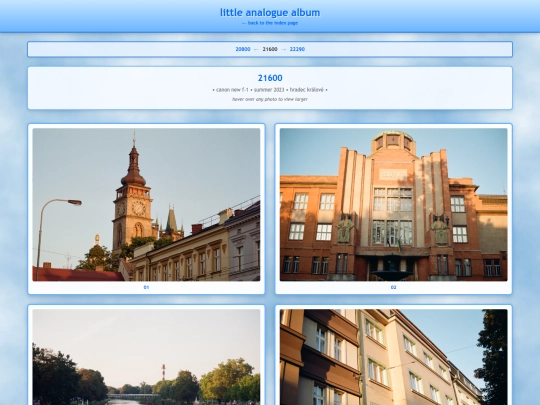Open the angled apartment buildings photo
The width and height of the screenshot is (540, 405).
coord(394,357)
